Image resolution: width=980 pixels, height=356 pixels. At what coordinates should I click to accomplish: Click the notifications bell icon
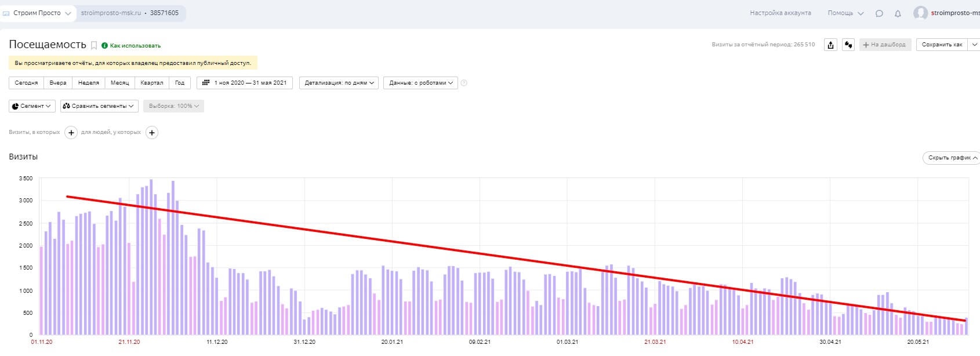(898, 13)
